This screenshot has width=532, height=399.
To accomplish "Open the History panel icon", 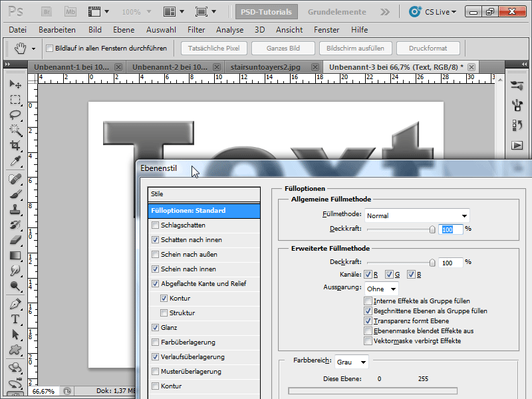I will [x=517, y=125].
